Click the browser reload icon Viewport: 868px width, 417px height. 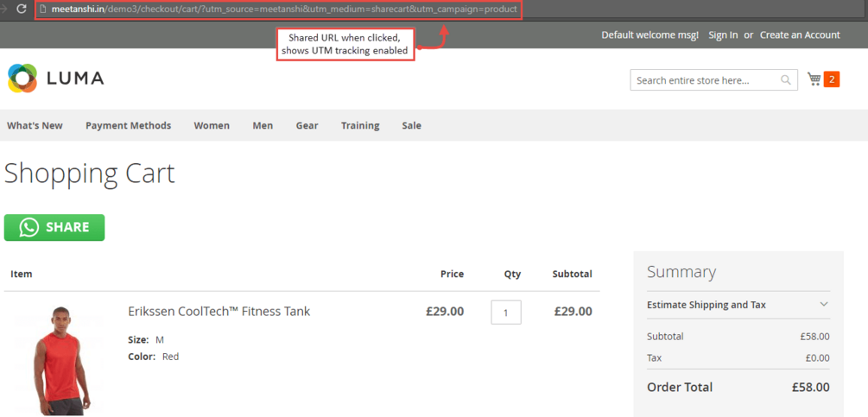pyautogui.click(x=22, y=9)
